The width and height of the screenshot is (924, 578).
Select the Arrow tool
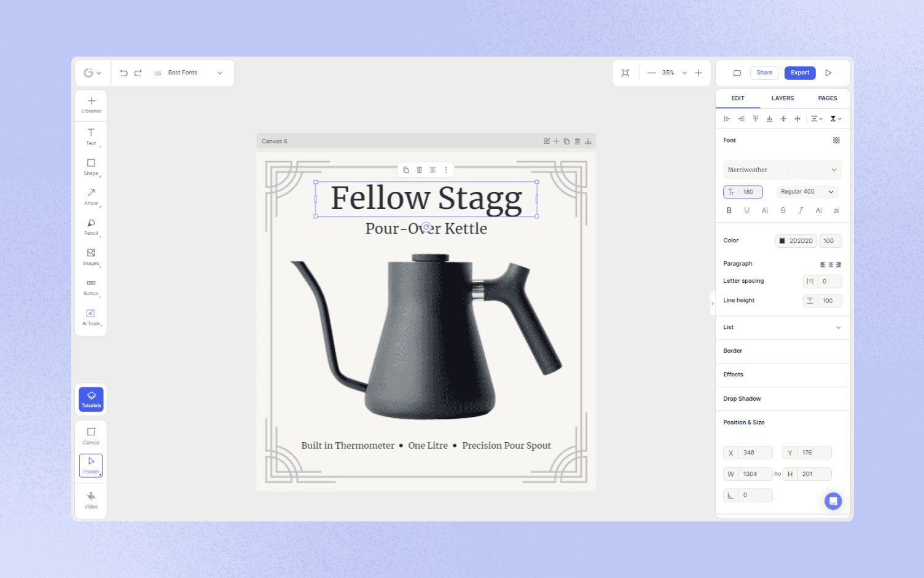[91, 197]
